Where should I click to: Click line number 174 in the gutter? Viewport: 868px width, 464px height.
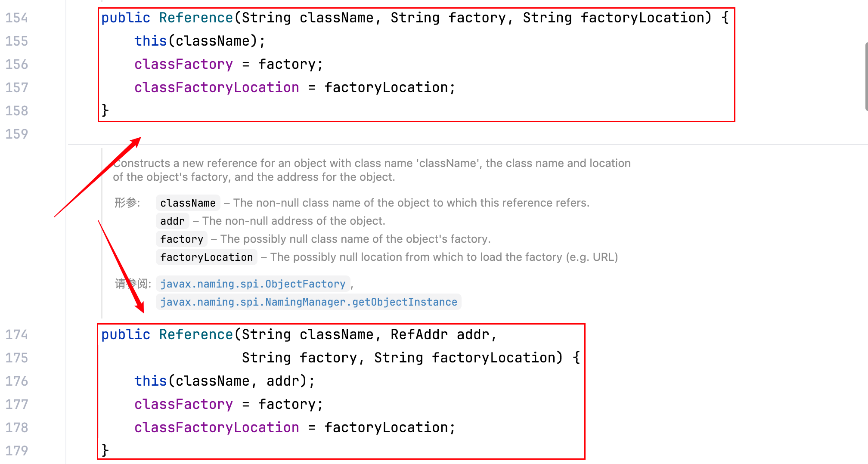pyautogui.click(x=17, y=335)
